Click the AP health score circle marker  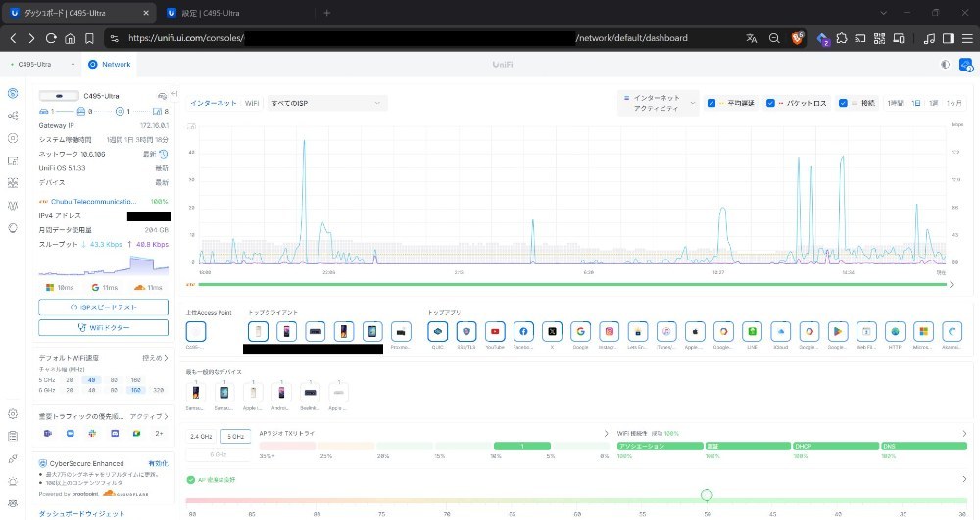[707, 496]
